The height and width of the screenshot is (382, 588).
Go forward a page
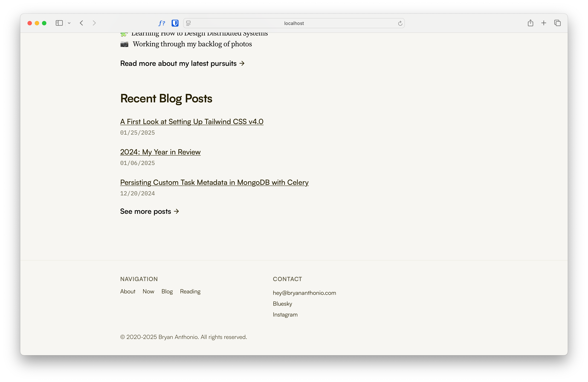coord(94,23)
